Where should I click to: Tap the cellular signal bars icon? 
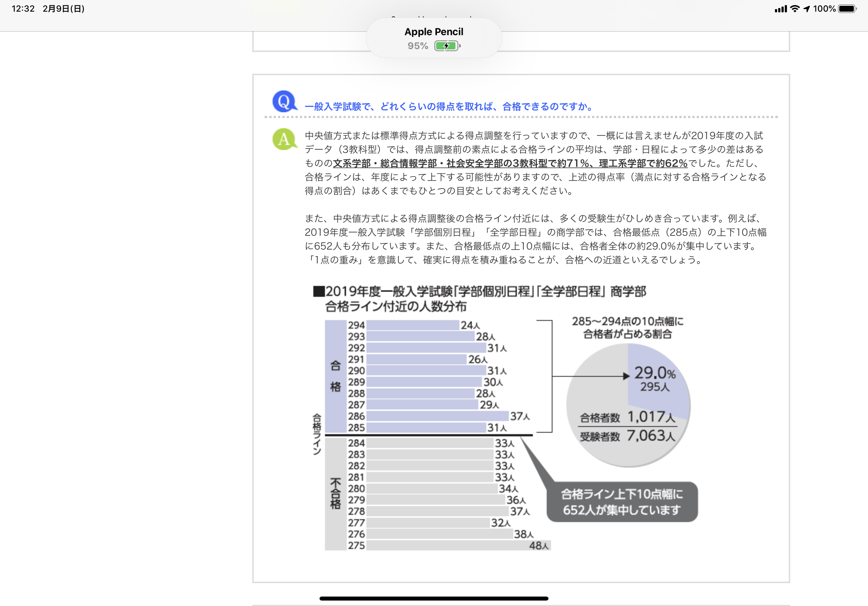point(781,9)
